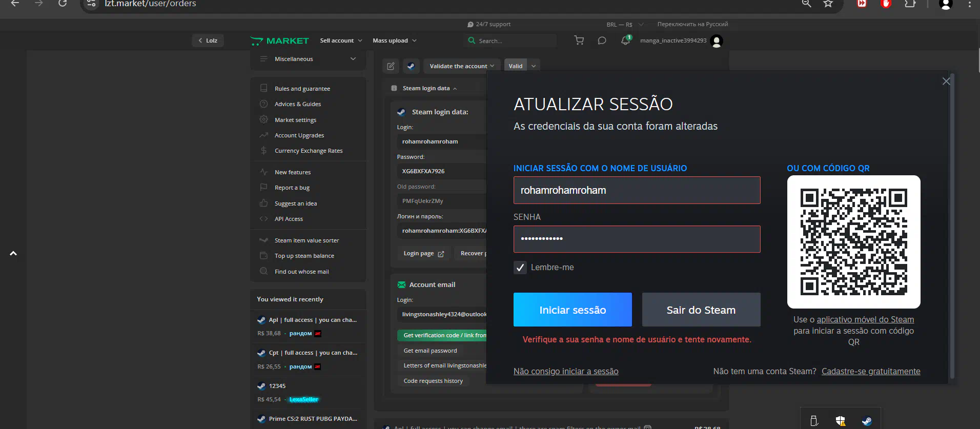Click the Sair do Steam button

(x=701, y=310)
